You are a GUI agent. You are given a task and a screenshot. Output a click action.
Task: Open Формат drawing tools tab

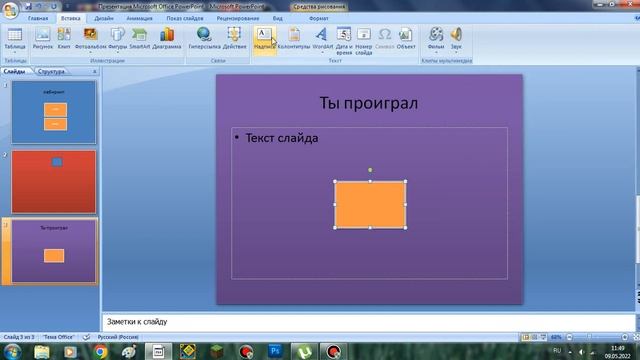tap(318, 18)
